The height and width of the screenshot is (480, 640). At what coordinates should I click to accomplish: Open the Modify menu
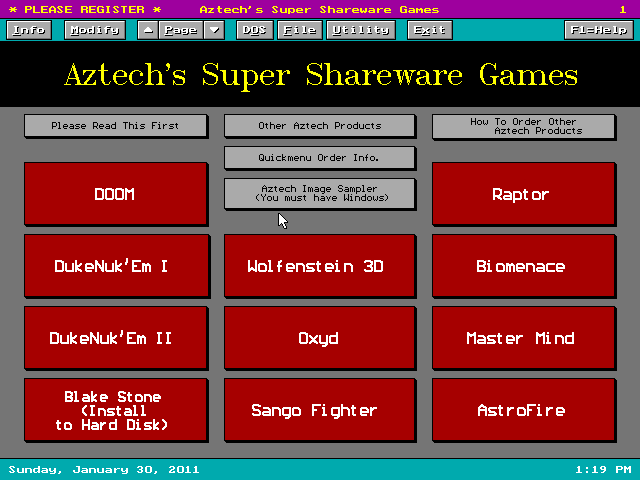click(x=94, y=30)
